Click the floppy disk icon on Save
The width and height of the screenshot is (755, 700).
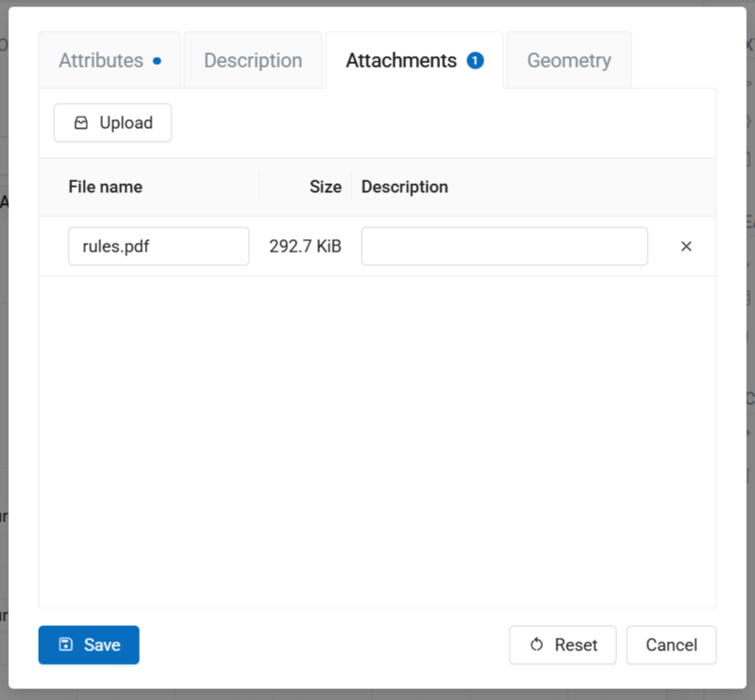[66, 645]
